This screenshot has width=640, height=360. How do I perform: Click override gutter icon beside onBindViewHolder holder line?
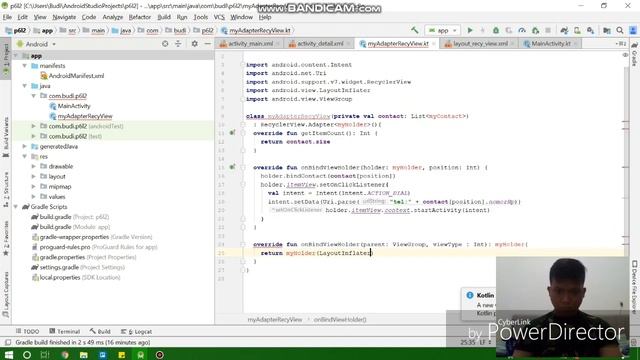coord(232,167)
